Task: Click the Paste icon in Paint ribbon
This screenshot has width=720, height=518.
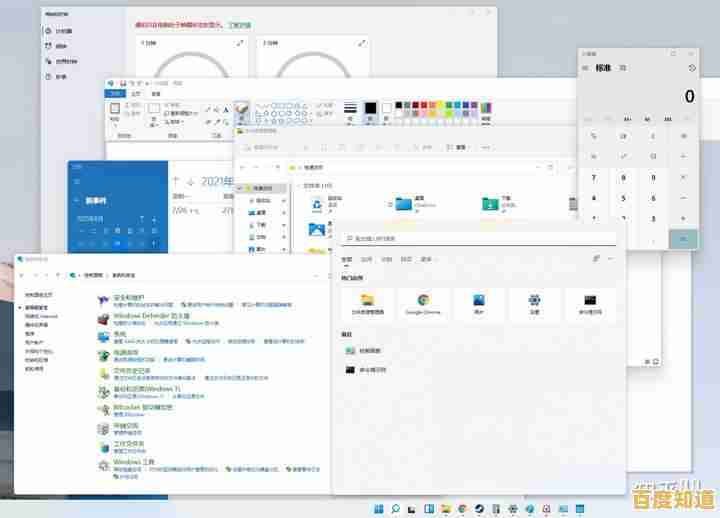Action: coord(115,109)
